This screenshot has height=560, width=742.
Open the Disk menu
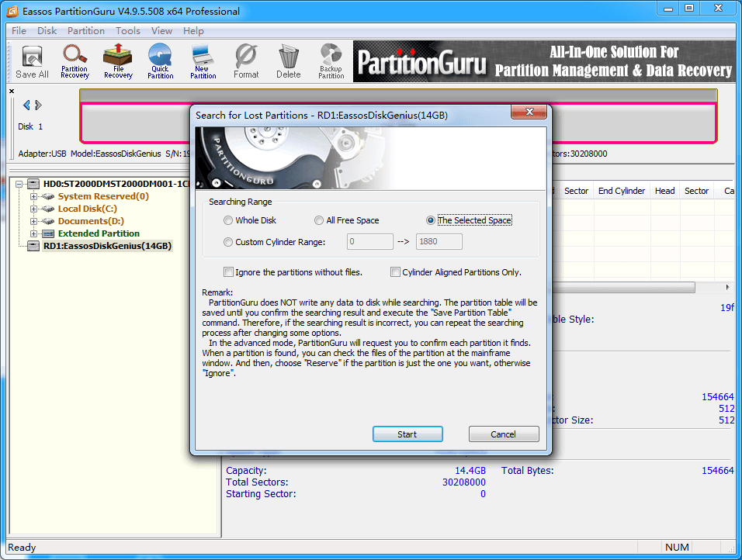pyautogui.click(x=47, y=31)
